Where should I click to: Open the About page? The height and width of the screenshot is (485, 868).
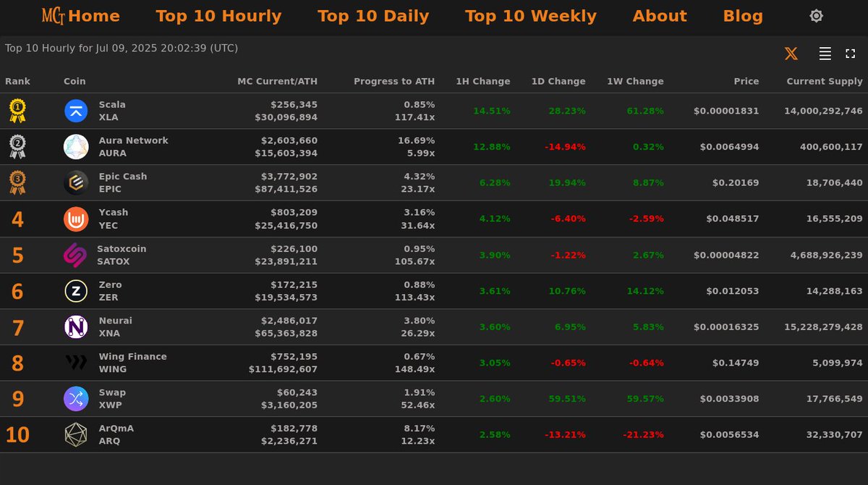tap(660, 16)
